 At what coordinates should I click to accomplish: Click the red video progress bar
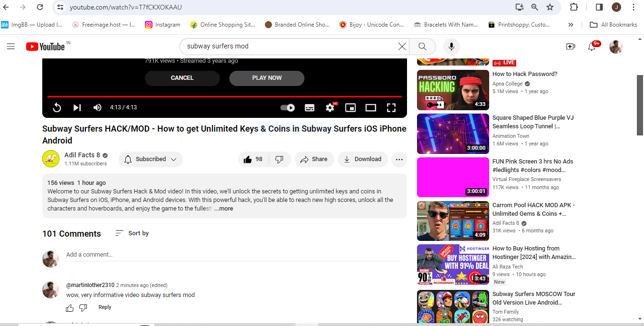point(225,96)
